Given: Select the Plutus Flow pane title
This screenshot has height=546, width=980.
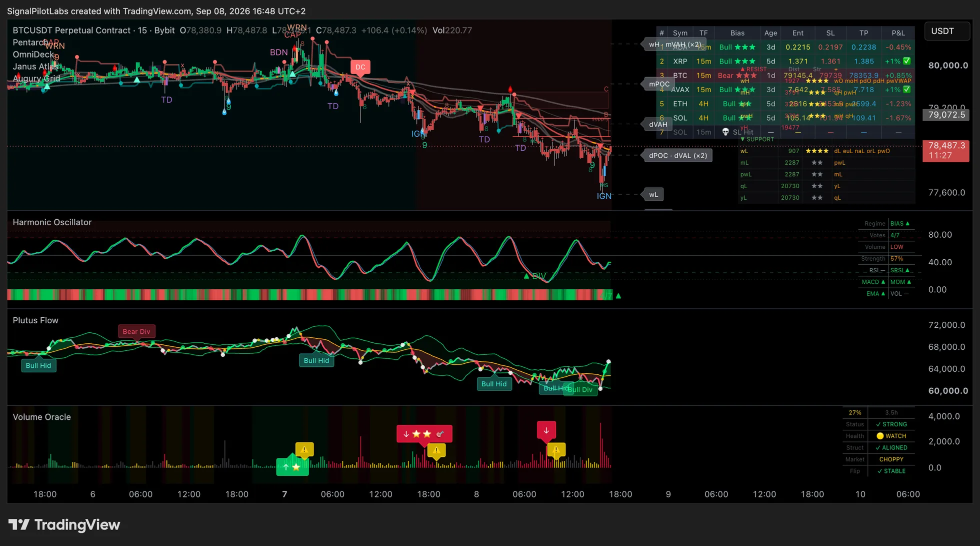Looking at the screenshot, I should pyautogui.click(x=35, y=320).
